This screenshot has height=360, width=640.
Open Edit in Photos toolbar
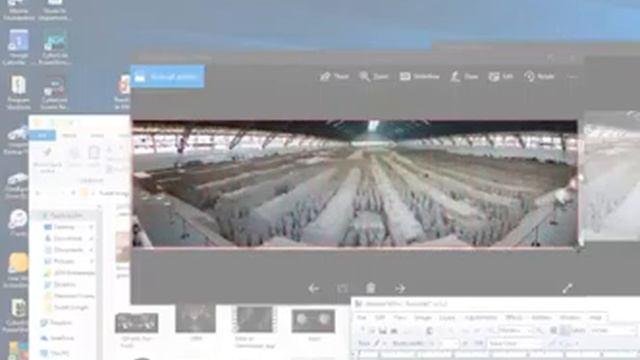point(501,76)
